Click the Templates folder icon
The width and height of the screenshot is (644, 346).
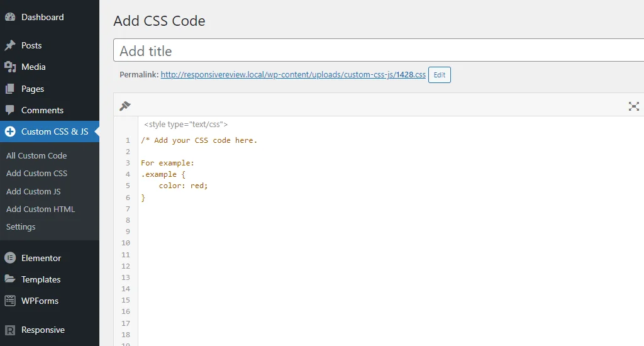[10, 279]
